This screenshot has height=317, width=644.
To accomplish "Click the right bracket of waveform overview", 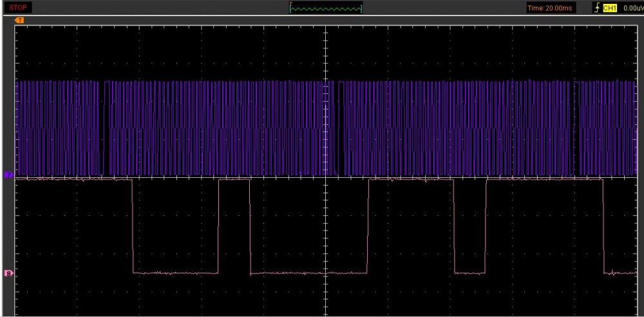I will coord(361,8).
